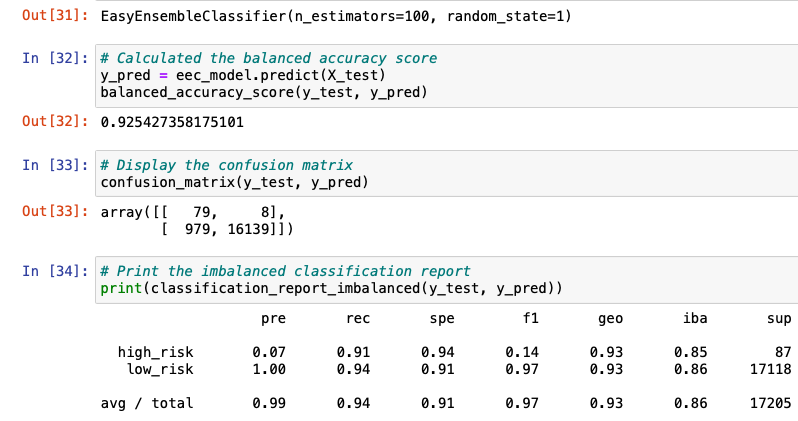798x421 pixels.
Task: Click the In [33] confusion matrix cell
Action: coord(447,174)
